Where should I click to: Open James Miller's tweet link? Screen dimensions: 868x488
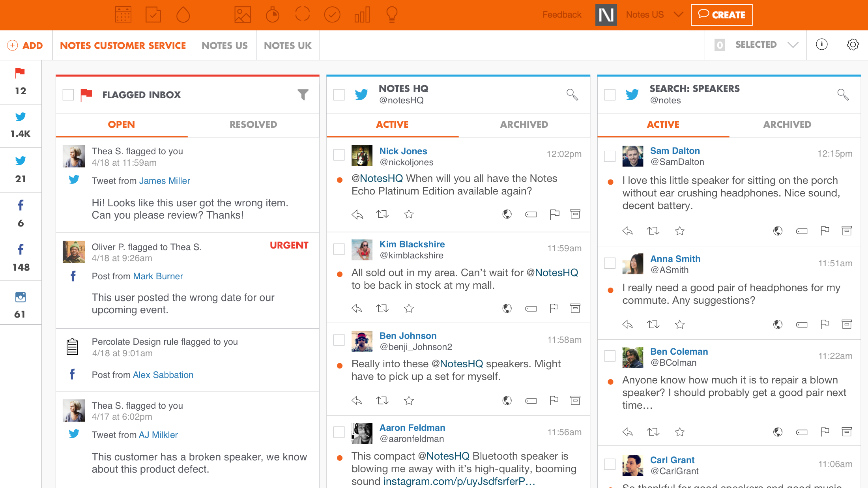click(x=164, y=181)
